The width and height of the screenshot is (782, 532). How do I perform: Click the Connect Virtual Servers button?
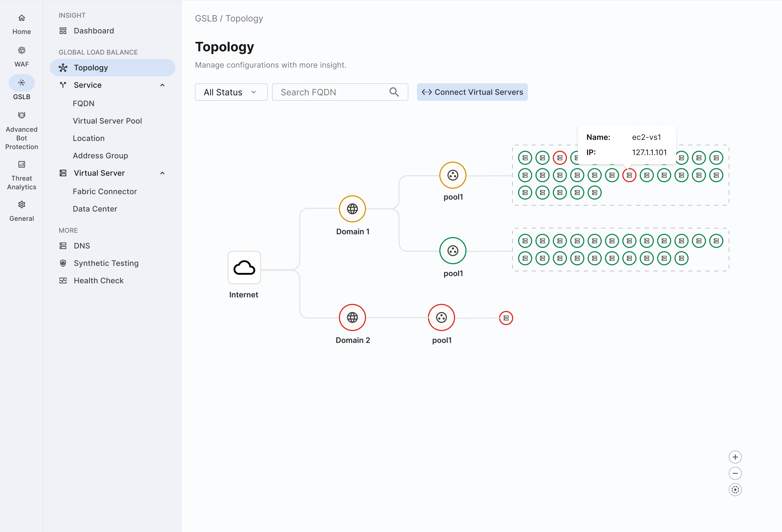pyautogui.click(x=472, y=92)
